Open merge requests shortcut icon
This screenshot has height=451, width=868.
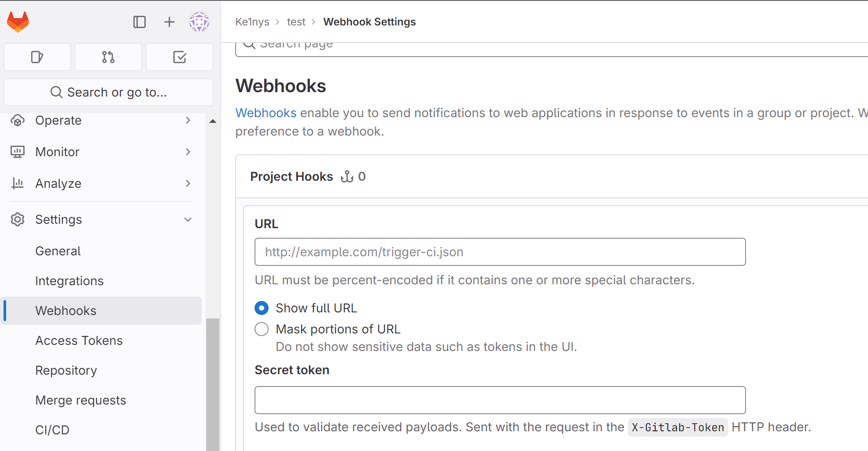pos(108,57)
